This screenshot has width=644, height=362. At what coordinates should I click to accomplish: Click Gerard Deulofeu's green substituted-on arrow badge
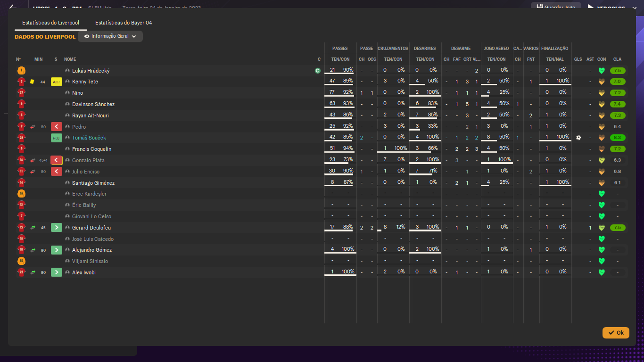[57, 228]
